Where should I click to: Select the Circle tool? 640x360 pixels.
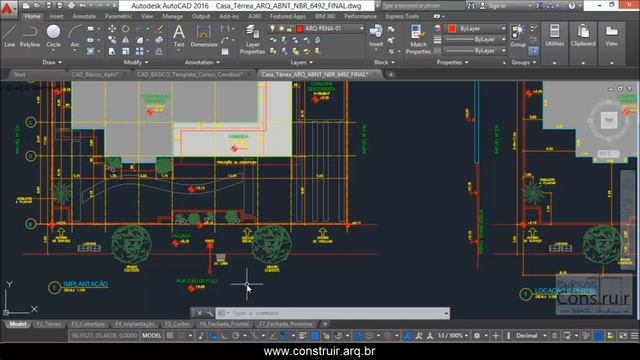pyautogui.click(x=53, y=36)
